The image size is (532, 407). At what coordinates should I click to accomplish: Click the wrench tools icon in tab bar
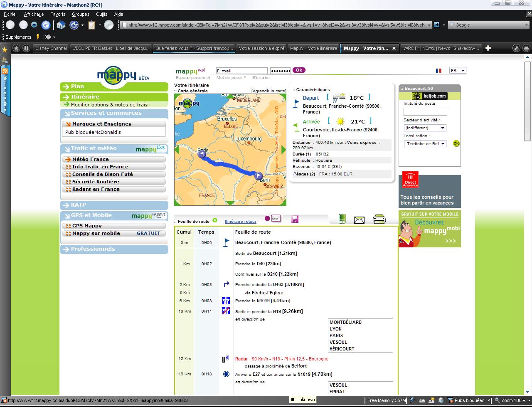click(x=516, y=48)
